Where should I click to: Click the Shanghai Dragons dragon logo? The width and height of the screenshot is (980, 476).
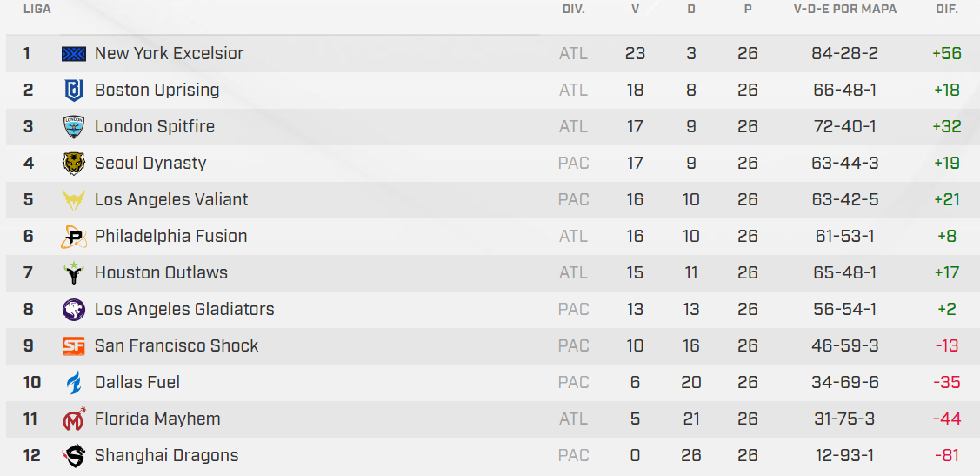pos(74,456)
